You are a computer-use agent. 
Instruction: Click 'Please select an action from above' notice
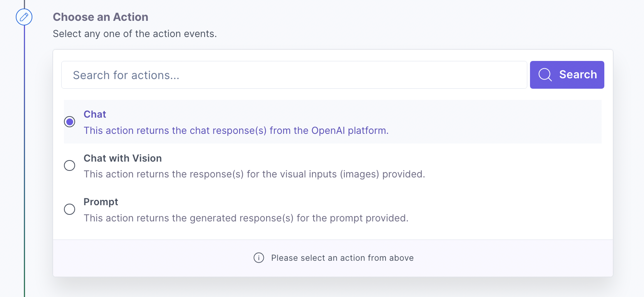tap(342, 258)
